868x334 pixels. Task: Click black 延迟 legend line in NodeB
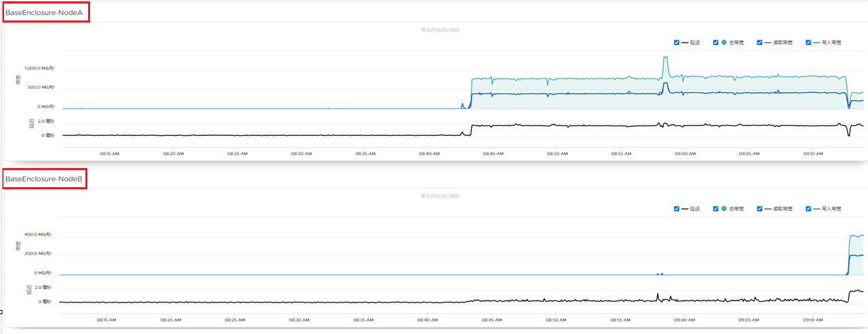[x=685, y=208]
